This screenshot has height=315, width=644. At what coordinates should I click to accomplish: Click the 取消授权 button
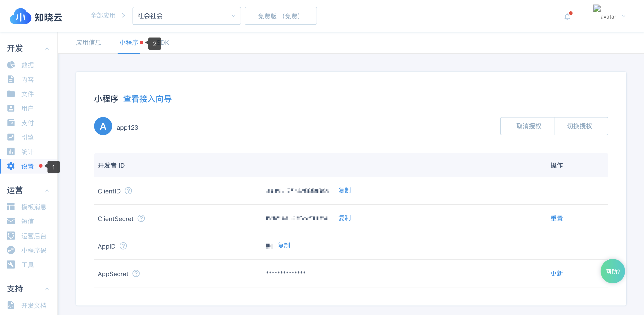click(528, 126)
